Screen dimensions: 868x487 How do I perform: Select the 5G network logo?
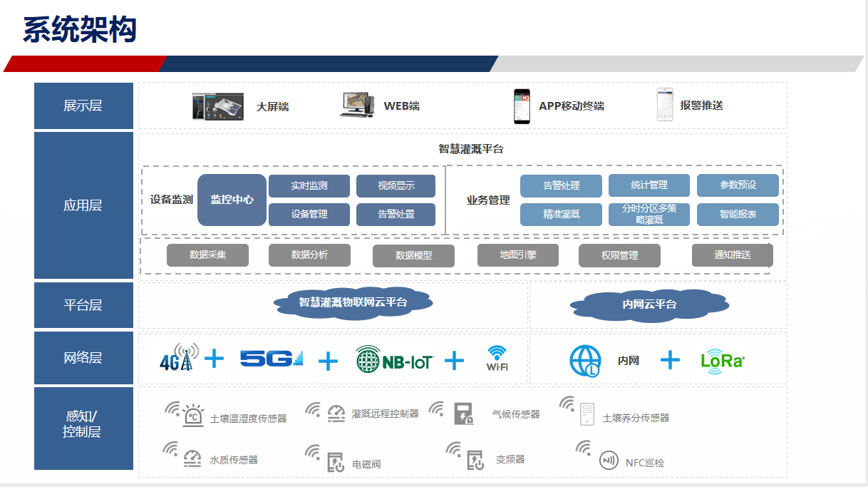pos(271,359)
